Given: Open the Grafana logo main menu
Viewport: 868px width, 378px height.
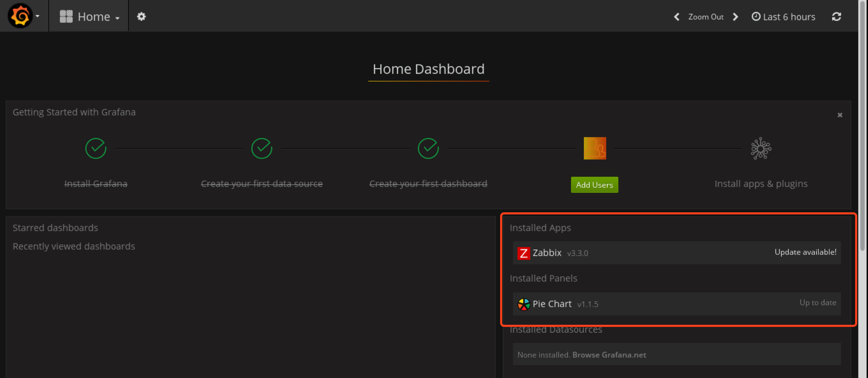Looking at the screenshot, I should click(x=20, y=16).
